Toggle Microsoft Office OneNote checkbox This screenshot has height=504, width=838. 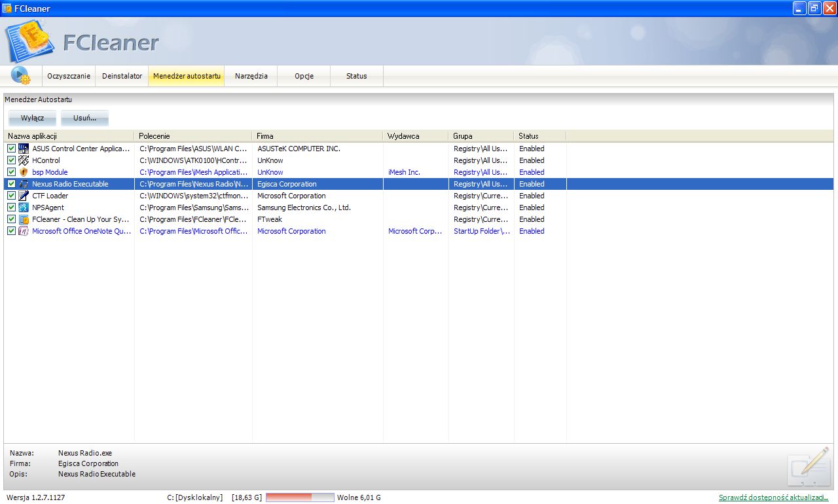point(11,231)
